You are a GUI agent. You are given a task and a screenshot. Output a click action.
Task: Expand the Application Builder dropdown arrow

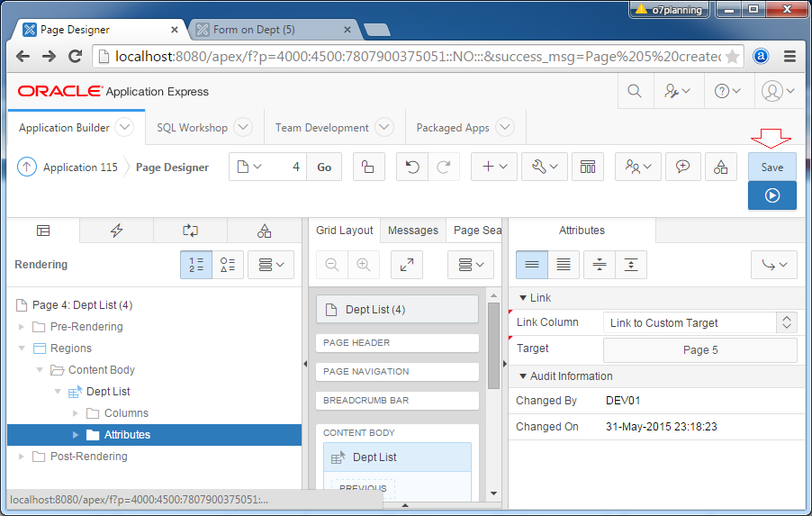pyautogui.click(x=124, y=127)
